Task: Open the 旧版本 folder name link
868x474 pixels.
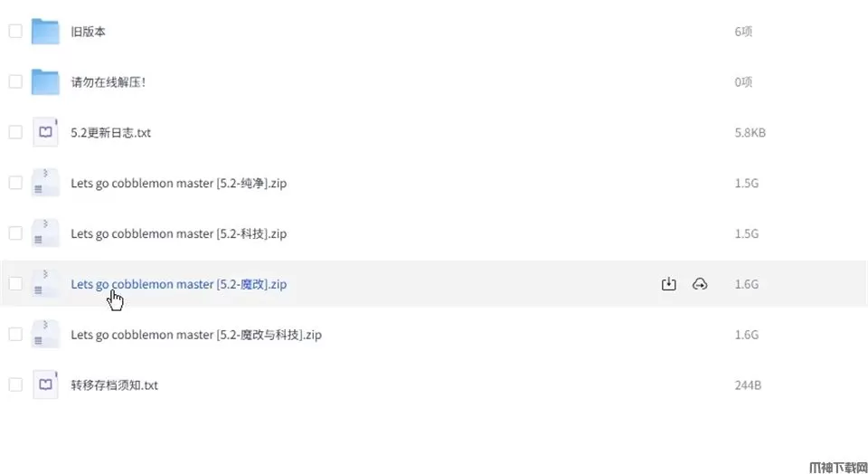Action: point(89,32)
